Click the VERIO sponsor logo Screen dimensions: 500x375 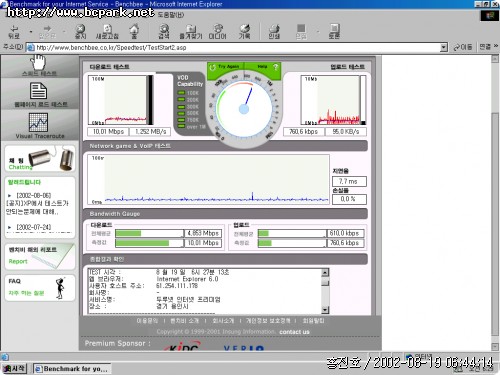[244, 348]
